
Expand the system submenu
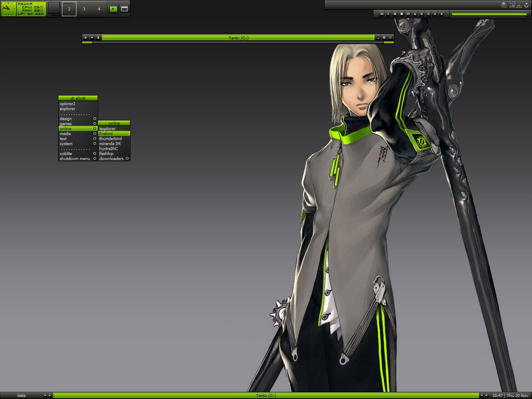click(x=78, y=144)
